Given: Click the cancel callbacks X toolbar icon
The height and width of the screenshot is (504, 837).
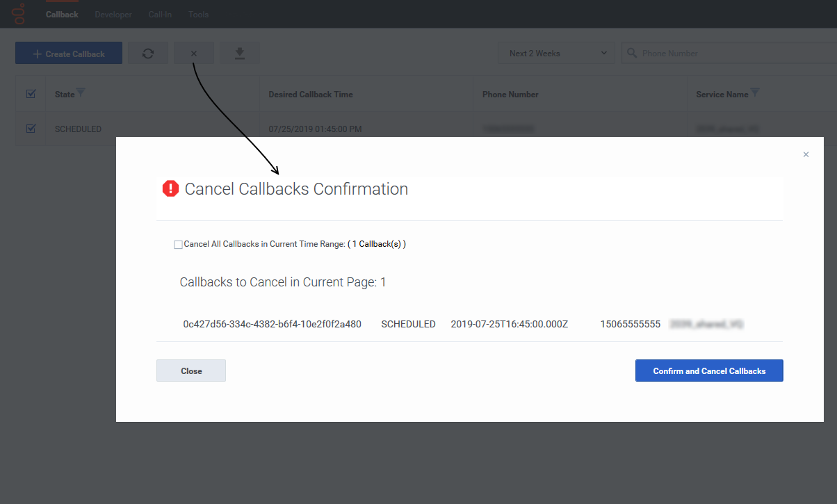Looking at the screenshot, I should pyautogui.click(x=194, y=54).
